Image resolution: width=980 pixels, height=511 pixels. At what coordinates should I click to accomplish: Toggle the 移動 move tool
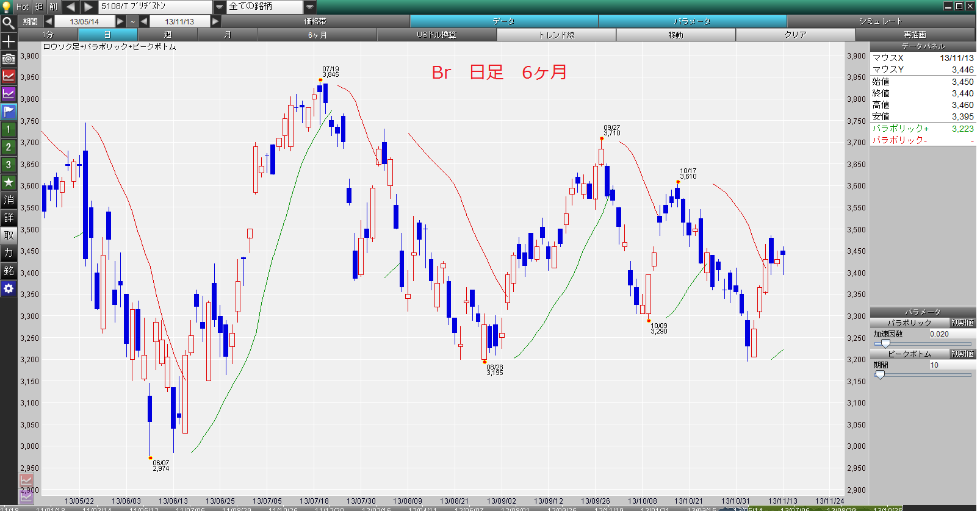tap(676, 35)
